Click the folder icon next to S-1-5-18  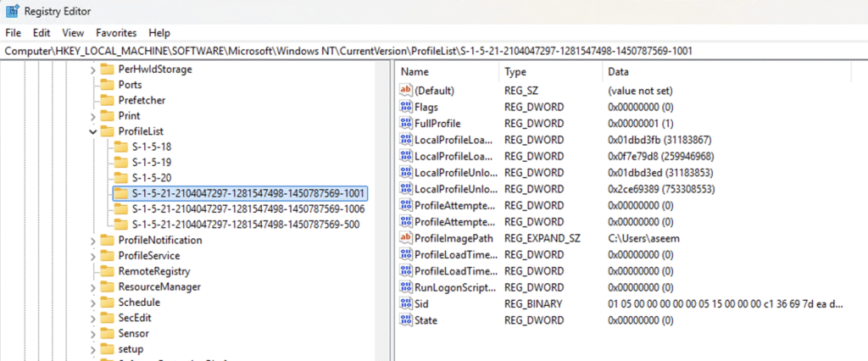tap(121, 147)
